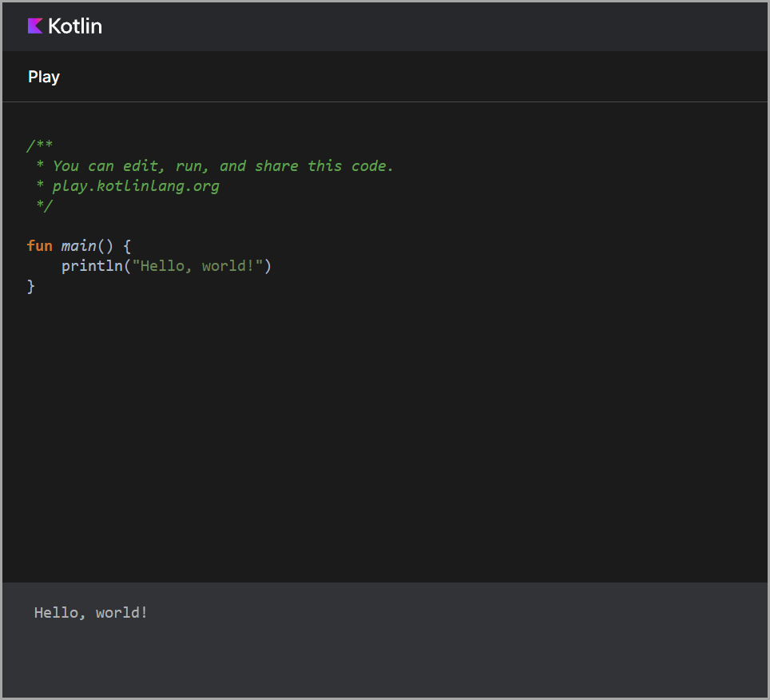Click the closing */ comment marker
Viewport: 770px width, 700px height.
click(x=44, y=206)
